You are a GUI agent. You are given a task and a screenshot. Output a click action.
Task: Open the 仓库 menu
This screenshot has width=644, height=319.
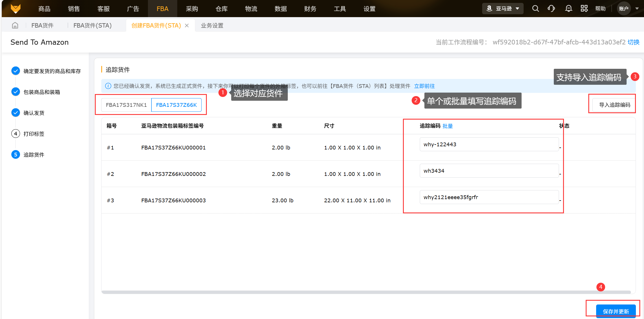[221, 9]
